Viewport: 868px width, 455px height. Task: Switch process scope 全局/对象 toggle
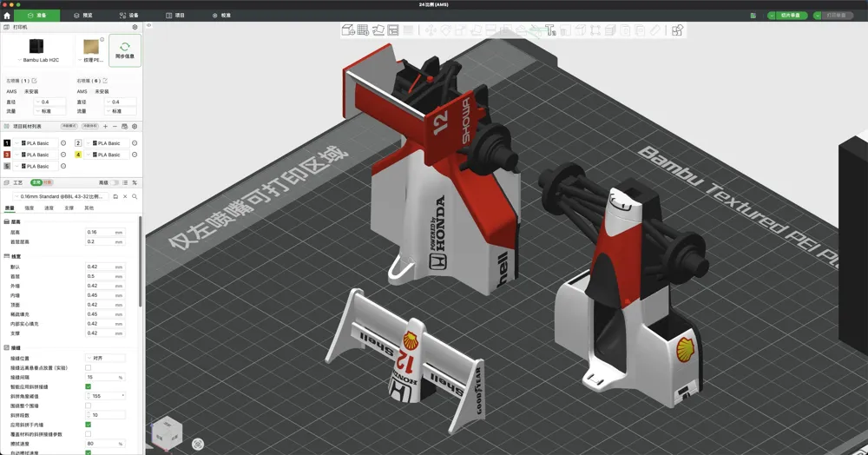[x=42, y=182]
